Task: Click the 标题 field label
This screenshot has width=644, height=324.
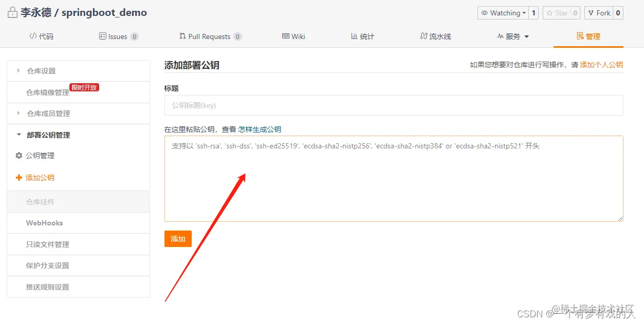Action: [x=172, y=88]
